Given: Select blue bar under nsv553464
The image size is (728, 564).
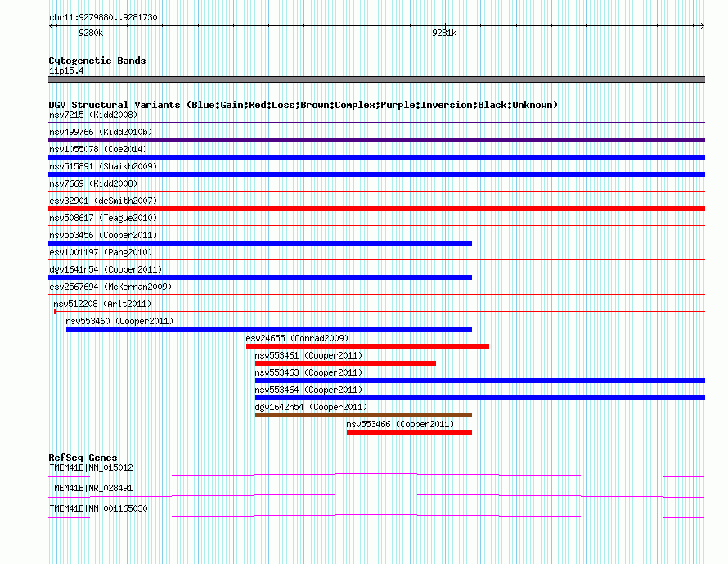Looking at the screenshot, I should click(480, 398).
